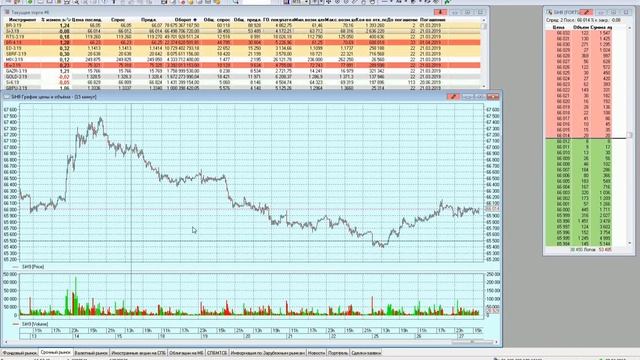Select bid price 66 012 in order book
Screen dimensions: 640x360
coord(563,142)
